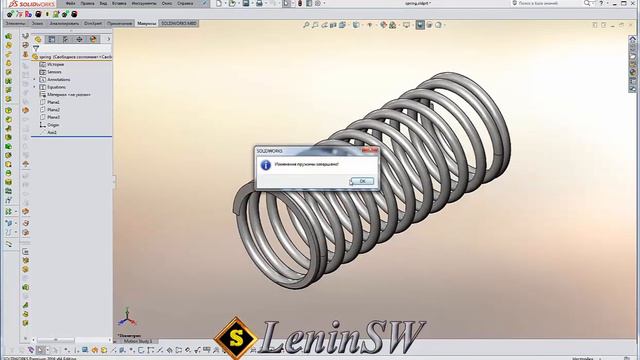Open the Справка menu
Viewport: 640px width, 360px height.
tap(185, 3)
